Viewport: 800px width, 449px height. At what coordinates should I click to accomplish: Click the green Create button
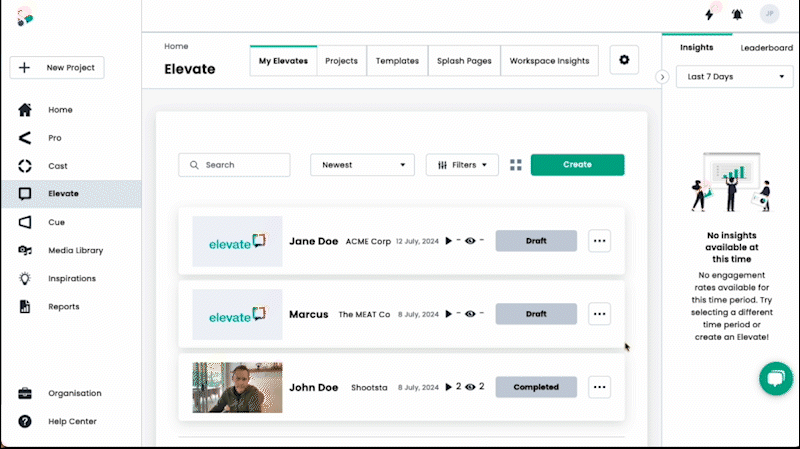point(577,164)
